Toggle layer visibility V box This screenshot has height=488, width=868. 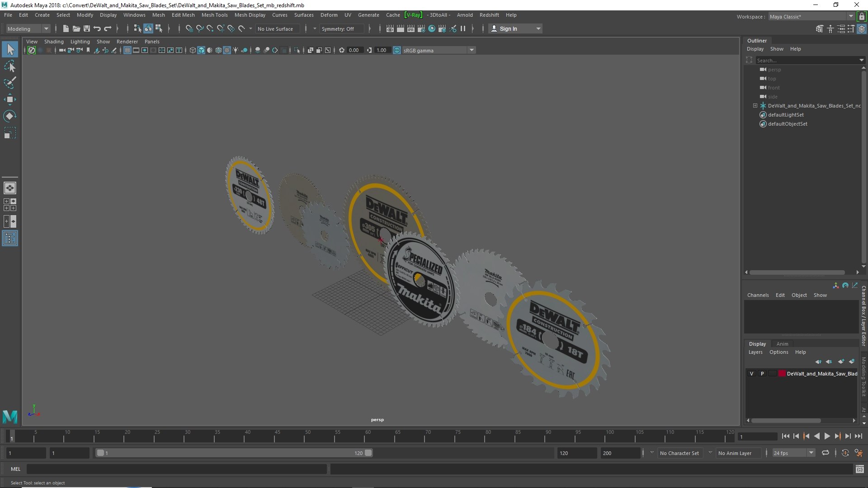point(751,374)
